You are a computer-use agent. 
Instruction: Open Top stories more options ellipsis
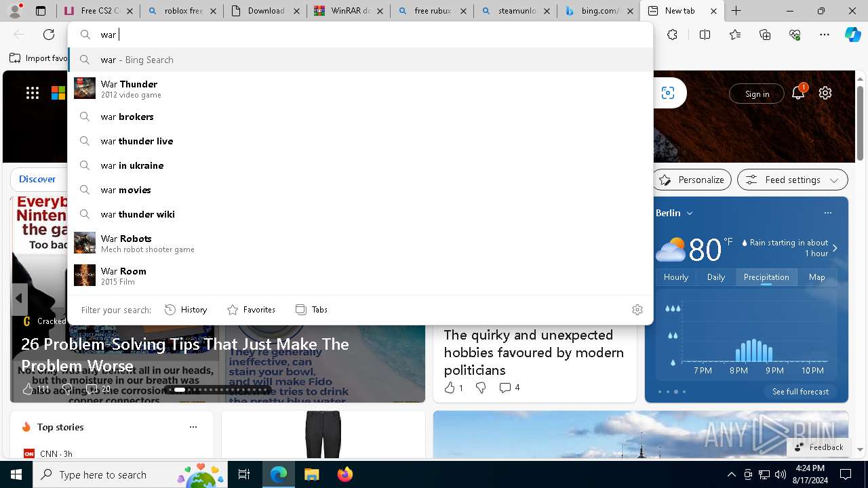(193, 427)
